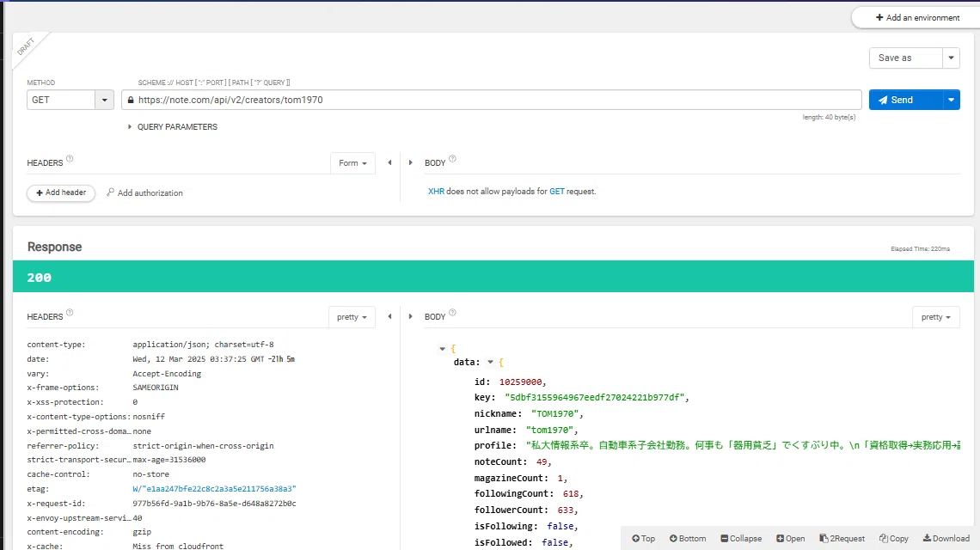The width and height of the screenshot is (980, 550).
Task: Click response BODY help icon
Action: 452,313
